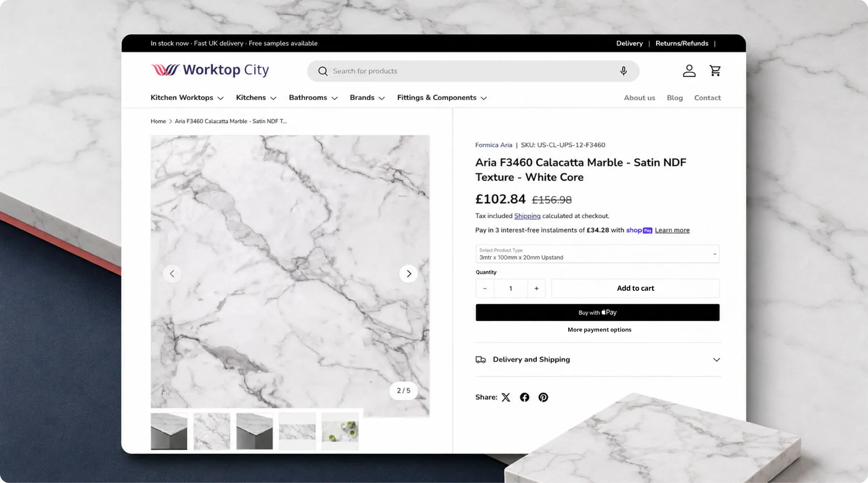Show the previous product image
This screenshot has height=483, width=868.
coord(172,274)
